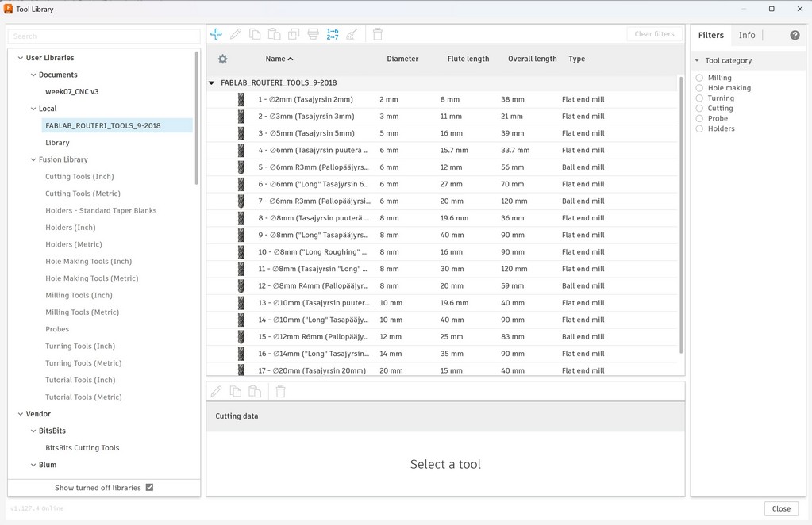
Task: Select the Turning filter option
Action: [698, 98]
